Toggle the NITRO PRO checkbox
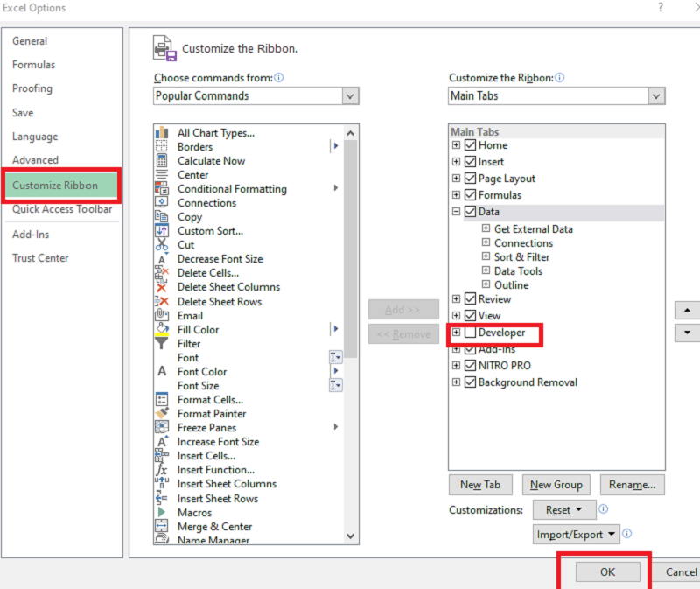Viewport: 700px width, 589px height. pyautogui.click(x=470, y=365)
